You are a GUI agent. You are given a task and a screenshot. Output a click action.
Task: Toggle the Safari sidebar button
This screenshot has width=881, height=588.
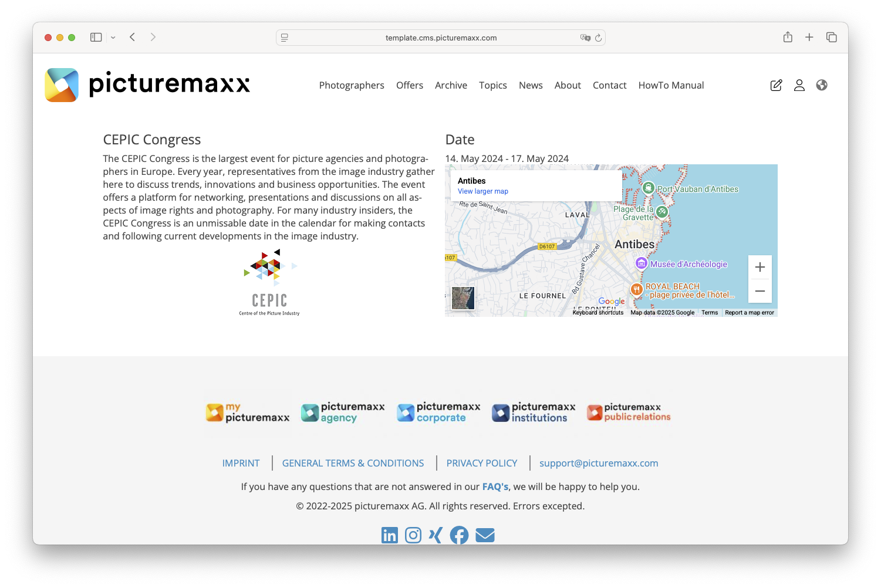point(96,37)
